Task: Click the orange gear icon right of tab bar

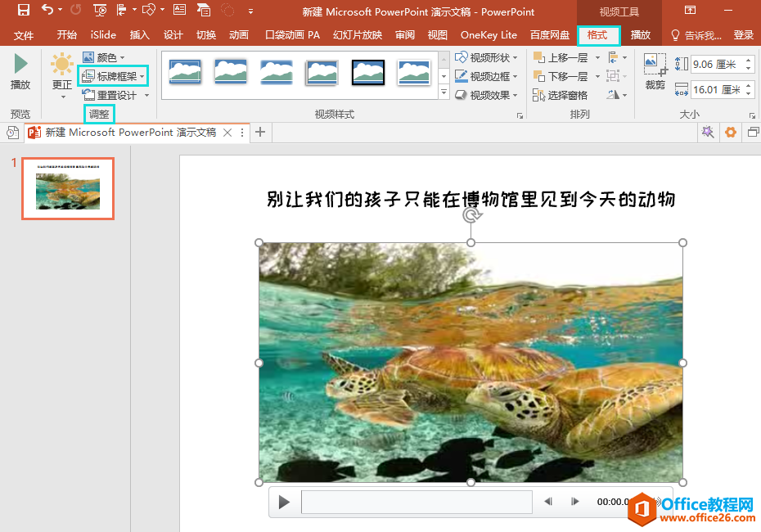Action: (730, 133)
